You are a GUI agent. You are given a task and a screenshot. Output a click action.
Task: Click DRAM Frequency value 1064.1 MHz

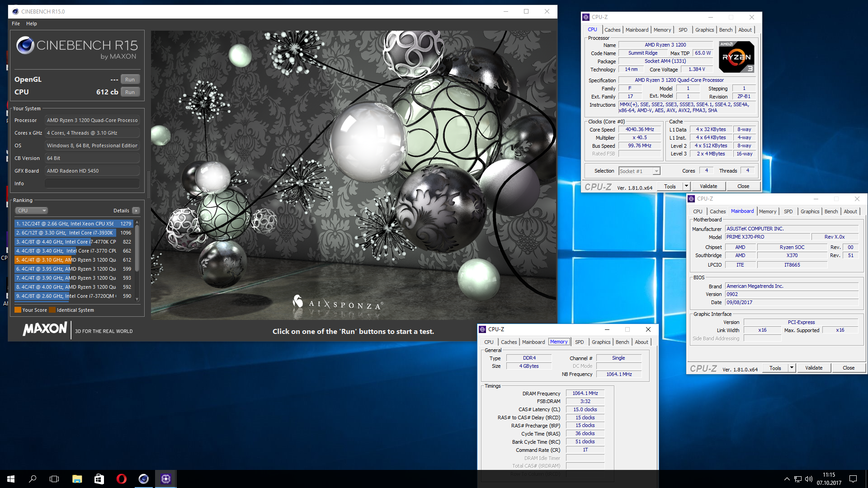[x=585, y=393]
